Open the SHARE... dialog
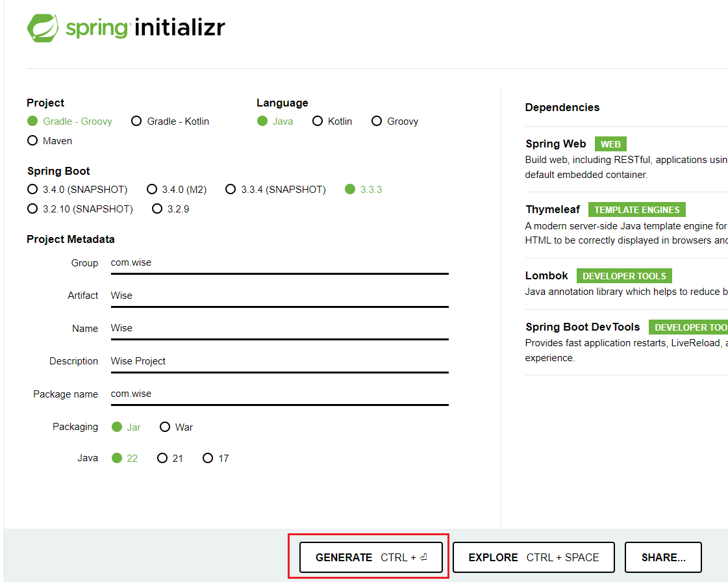This screenshot has height=582, width=728. (663, 557)
